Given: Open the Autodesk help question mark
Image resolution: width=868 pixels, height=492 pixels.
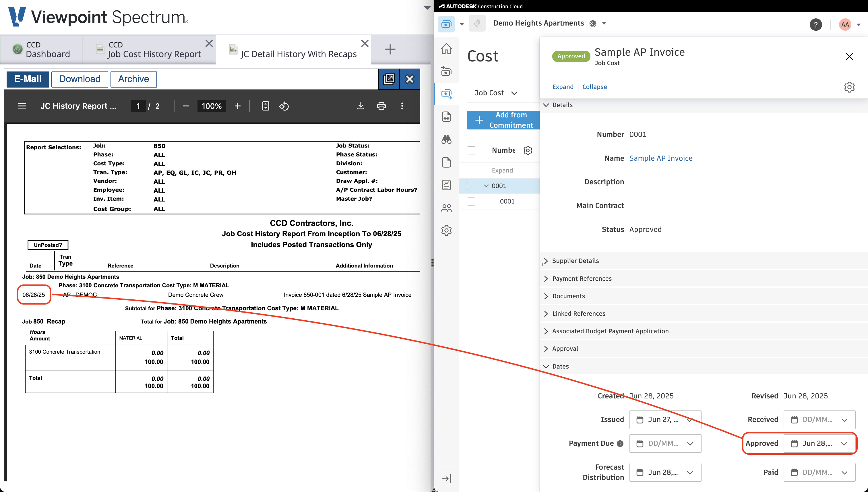Looking at the screenshot, I should 816,24.
